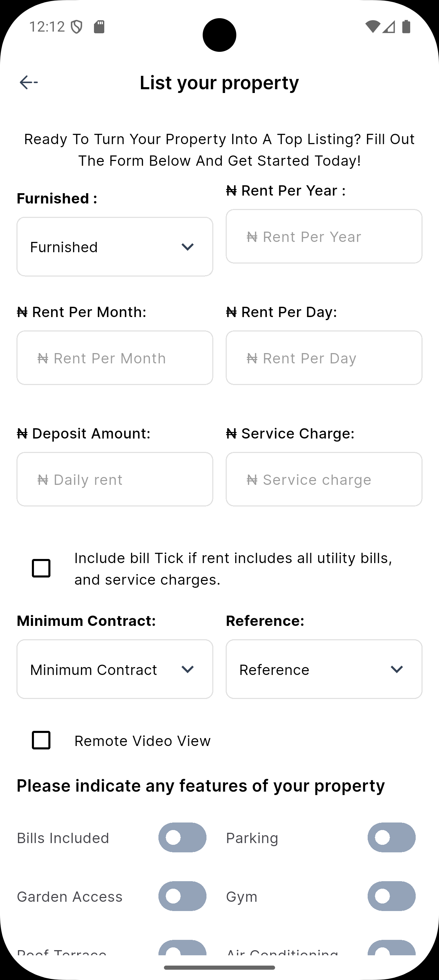439x980 pixels.
Task: Turn on the Parking toggle
Action: [x=391, y=838]
